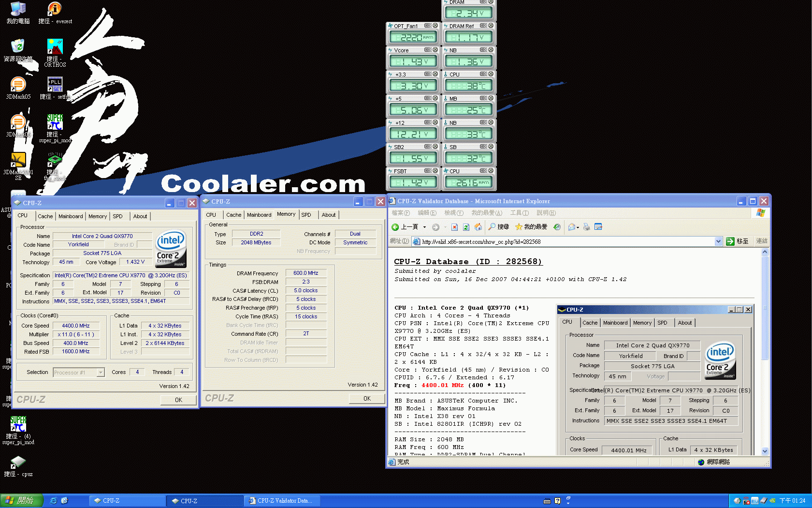
Task: Select the super_pi_mod shortcut near 3DMark06
Action: [55, 129]
